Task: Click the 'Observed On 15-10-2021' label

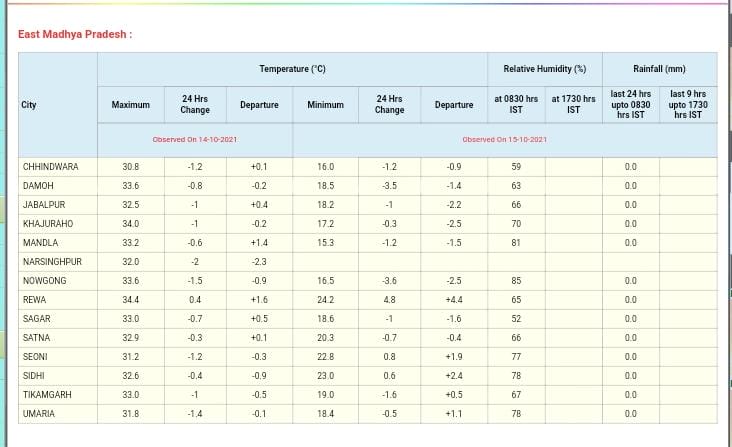Action: coord(504,140)
